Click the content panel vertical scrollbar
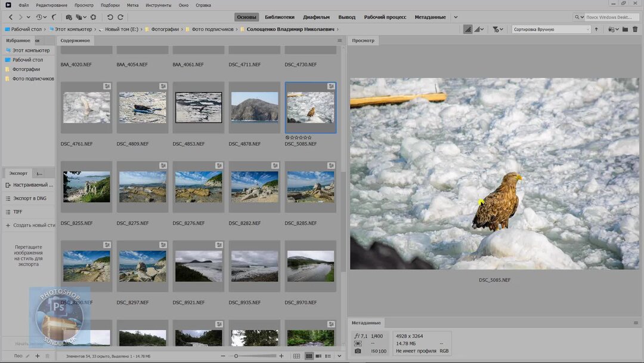 coord(343,222)
